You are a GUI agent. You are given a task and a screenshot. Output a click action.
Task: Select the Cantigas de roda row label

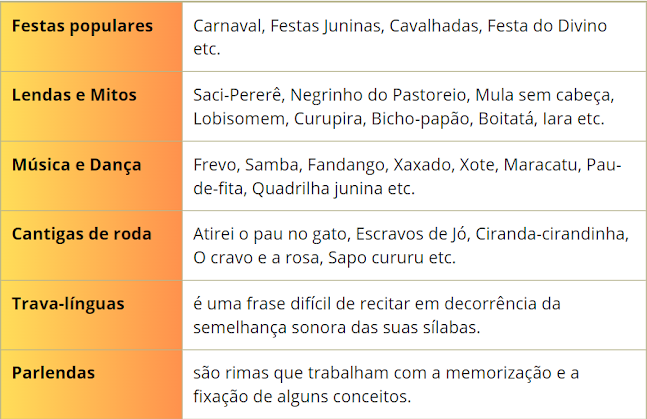tap(82, 234)
